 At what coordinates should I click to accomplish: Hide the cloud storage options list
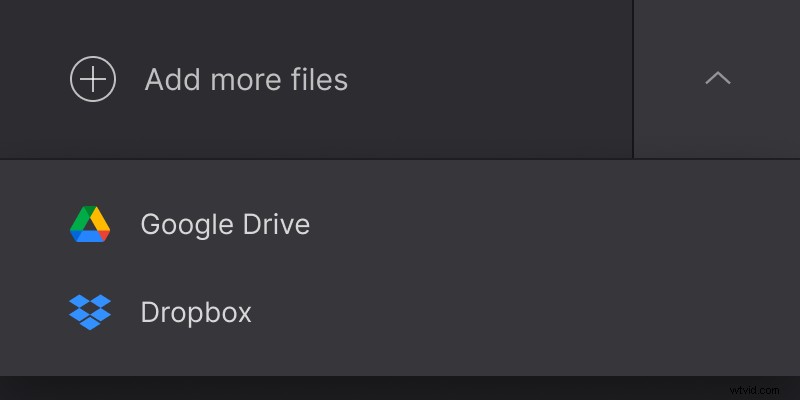(717, 79)
